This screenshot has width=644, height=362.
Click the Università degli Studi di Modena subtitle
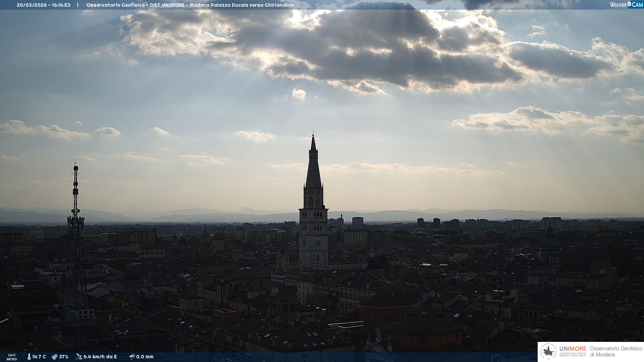point(573,354)
